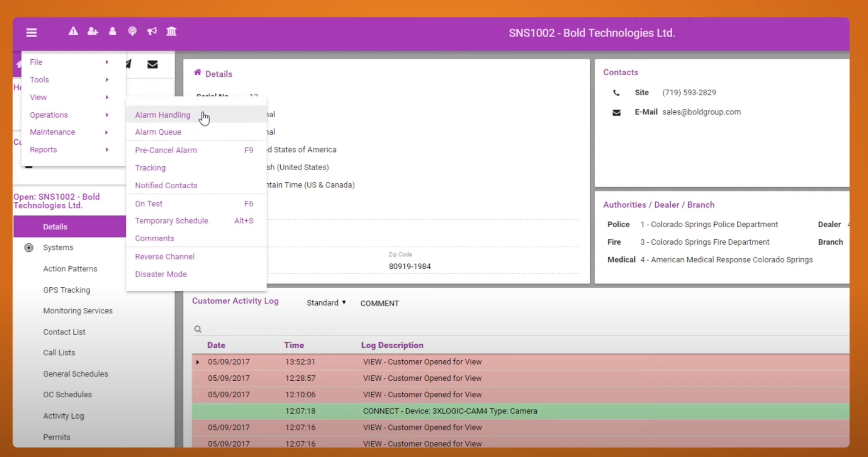Open GPS Tracking in the sidebar
The width and height of the screenshot is (868, 457).
coord(67,290)
